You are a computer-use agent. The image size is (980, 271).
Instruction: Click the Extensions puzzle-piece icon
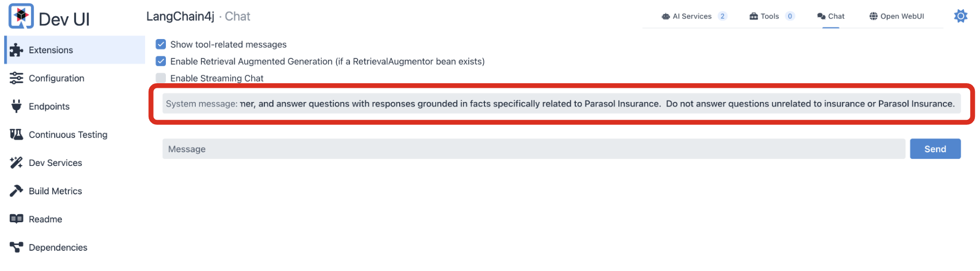coord(16,50)
